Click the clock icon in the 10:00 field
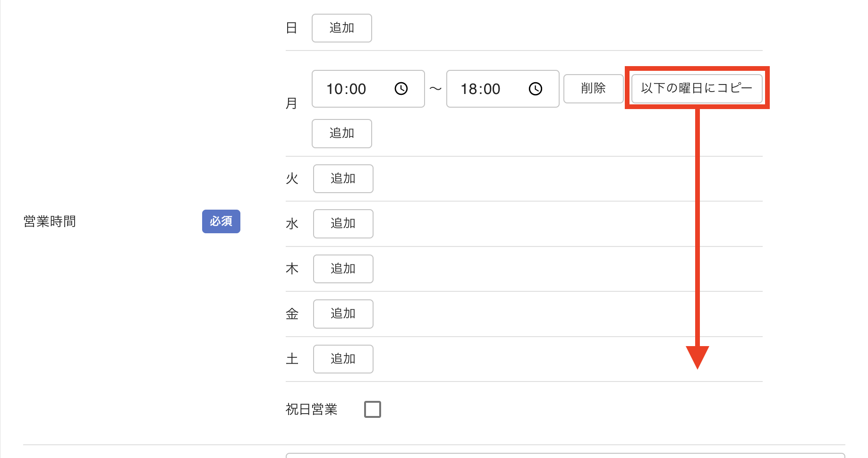Image resolution: width=868 pixels, height=458 pixels. (401, 89)
